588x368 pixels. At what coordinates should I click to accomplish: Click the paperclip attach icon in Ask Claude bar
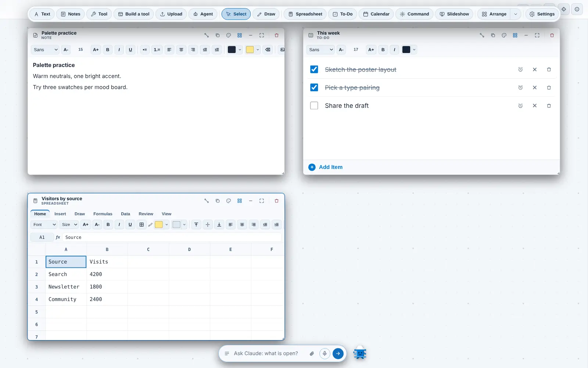pyautogui.click(x=312, y=353)
